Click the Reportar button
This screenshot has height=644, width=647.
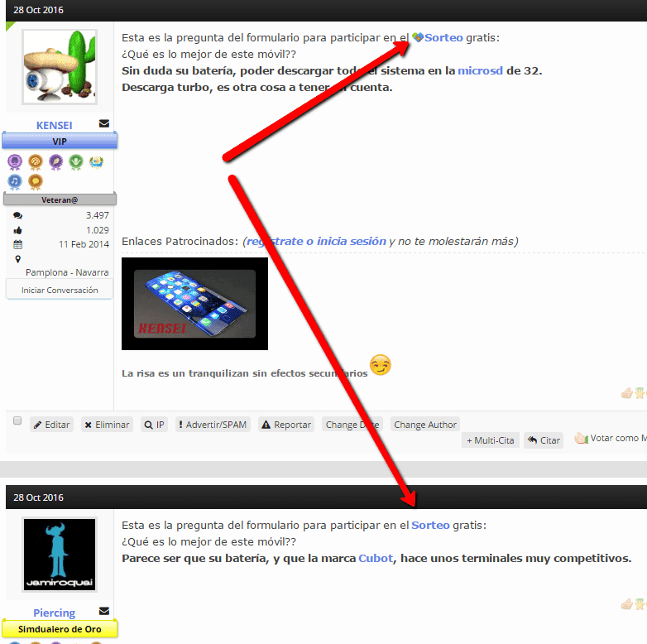tap(286, 425)
